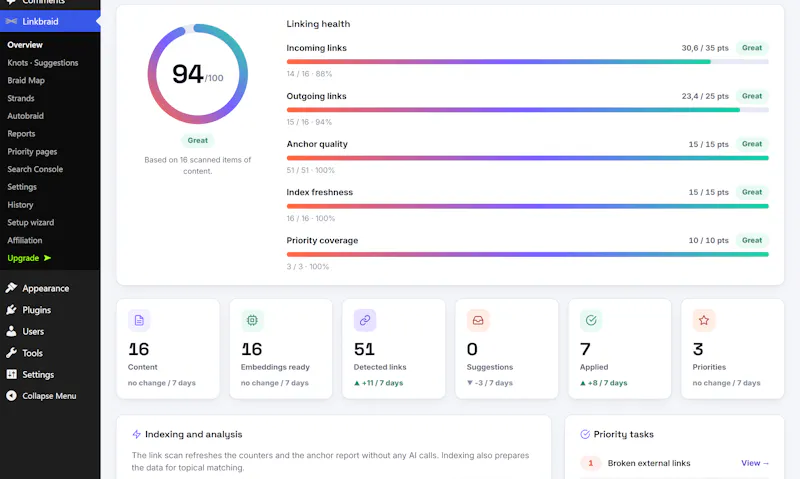The width and height of the screenshot is (800, 479).
Task: Open the Affiliation page
Action: point(25,240)
